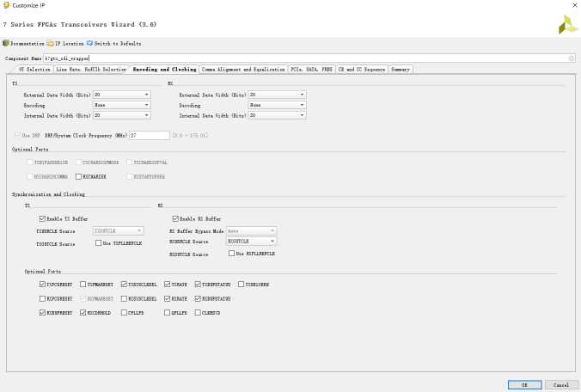Uncheck the TXRATE optional port

167,285
